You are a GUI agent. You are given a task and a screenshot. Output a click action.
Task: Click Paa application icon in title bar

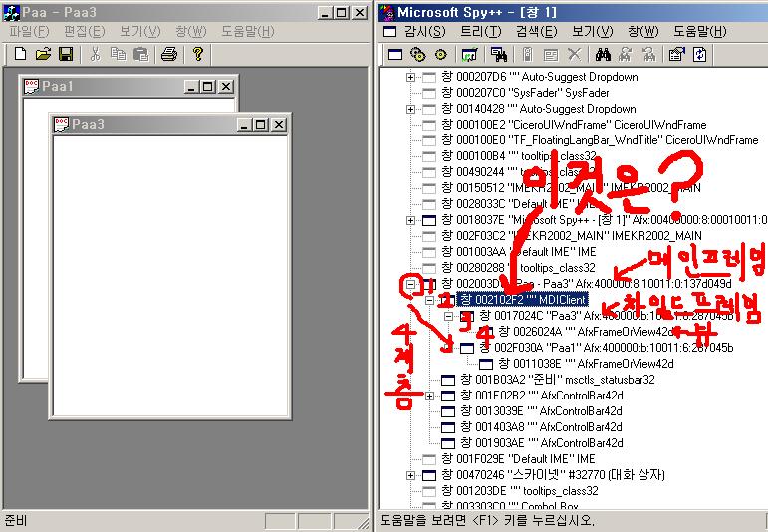pyautogui.click(x=11, y=12)
